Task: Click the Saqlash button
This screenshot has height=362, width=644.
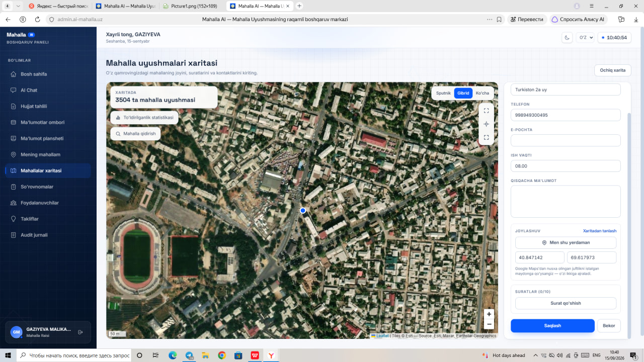Action: [552, 326]
